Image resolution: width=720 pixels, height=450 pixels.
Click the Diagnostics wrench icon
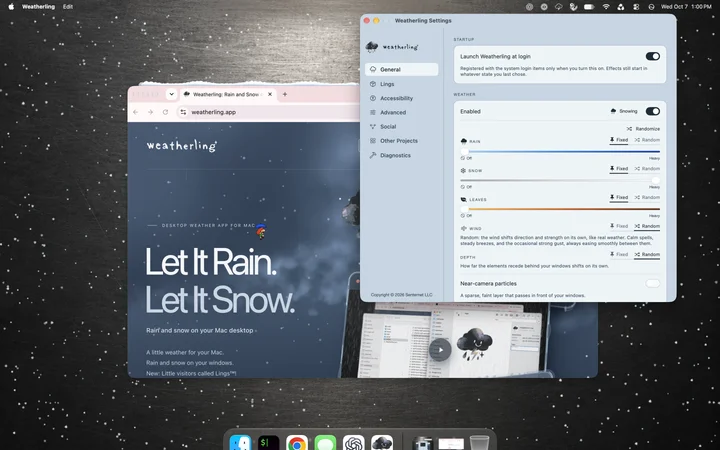(373, 155)
